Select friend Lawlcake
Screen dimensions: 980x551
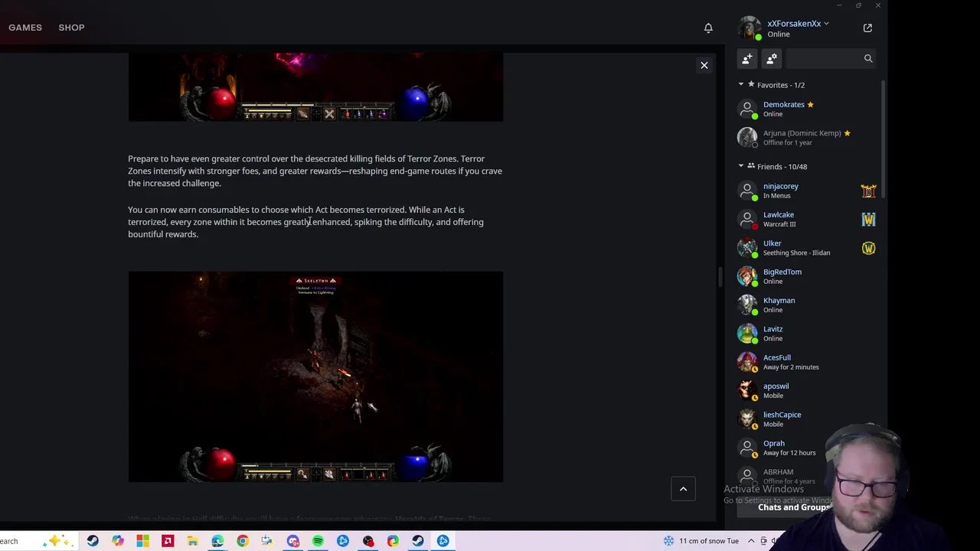tap(807, 219)
